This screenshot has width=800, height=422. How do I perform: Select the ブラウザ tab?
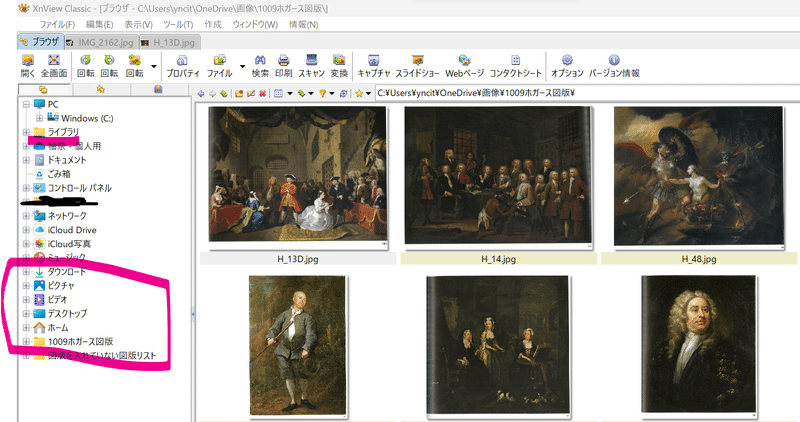click(40, 42)
